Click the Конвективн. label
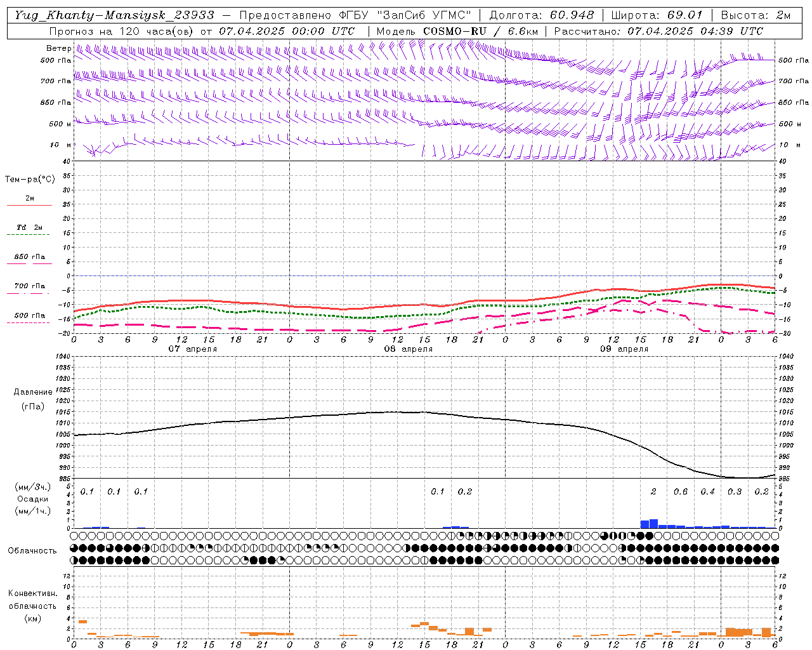This screenshot has height=650, width=812. [x=32, y=594]
